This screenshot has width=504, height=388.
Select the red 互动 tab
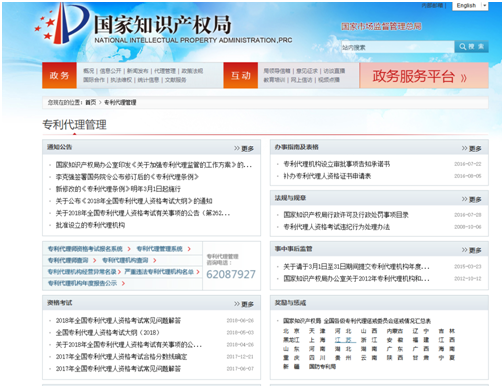pyautogui.click(x=241, y=75)
